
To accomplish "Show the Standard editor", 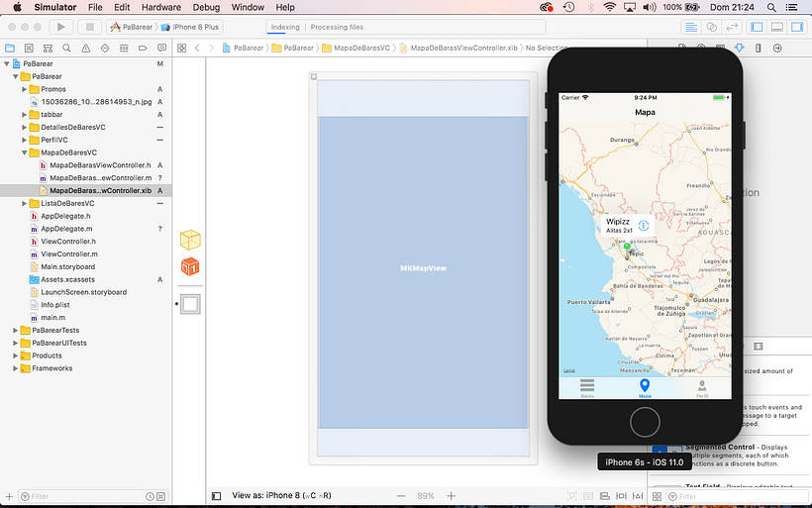I will click(x=691, y=27).
